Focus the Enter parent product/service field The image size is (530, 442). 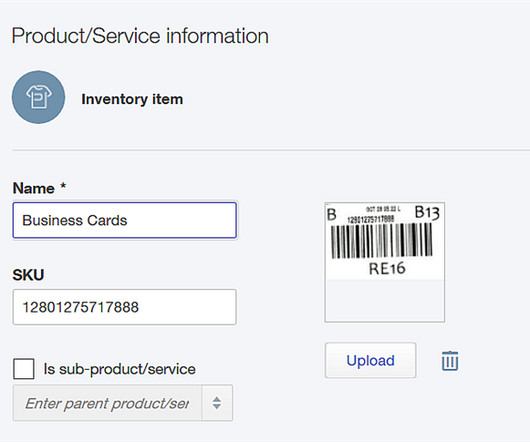tap(107, 403)
